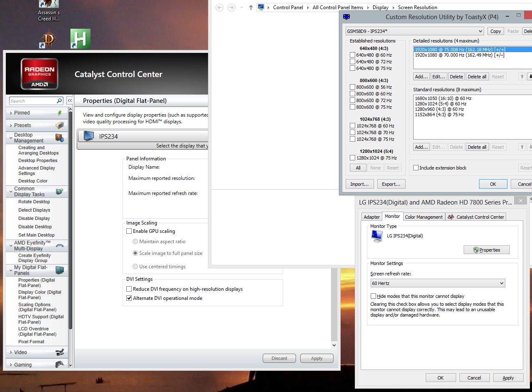Select Rotate Desktop in the sidebar
The image size is (532, 392).
[34, 202]
